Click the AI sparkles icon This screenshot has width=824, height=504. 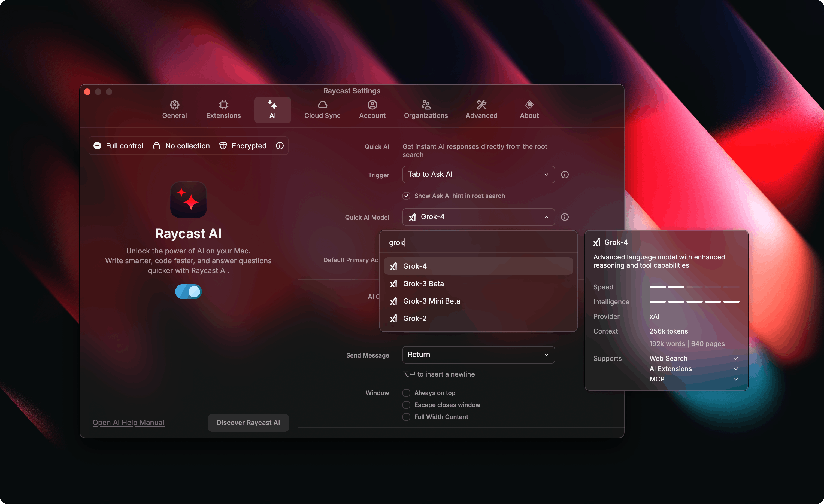tap(272, 105)
